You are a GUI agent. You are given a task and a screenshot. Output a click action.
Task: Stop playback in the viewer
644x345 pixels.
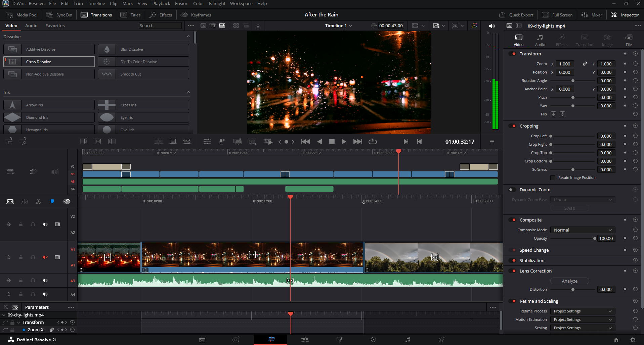pos(332,142)
